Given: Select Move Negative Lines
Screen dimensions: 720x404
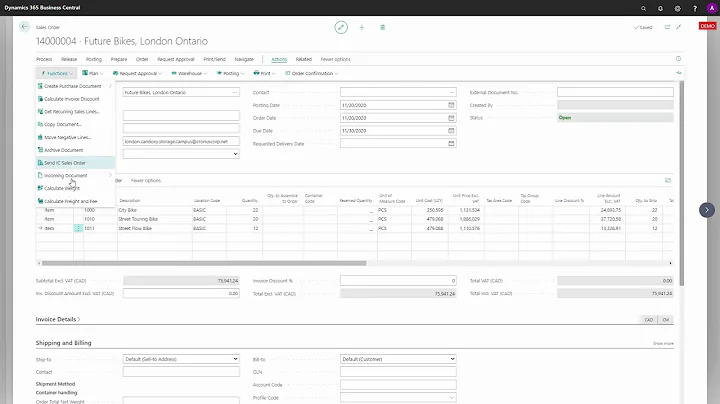Looking at the screenshot, I should point(75,137).
